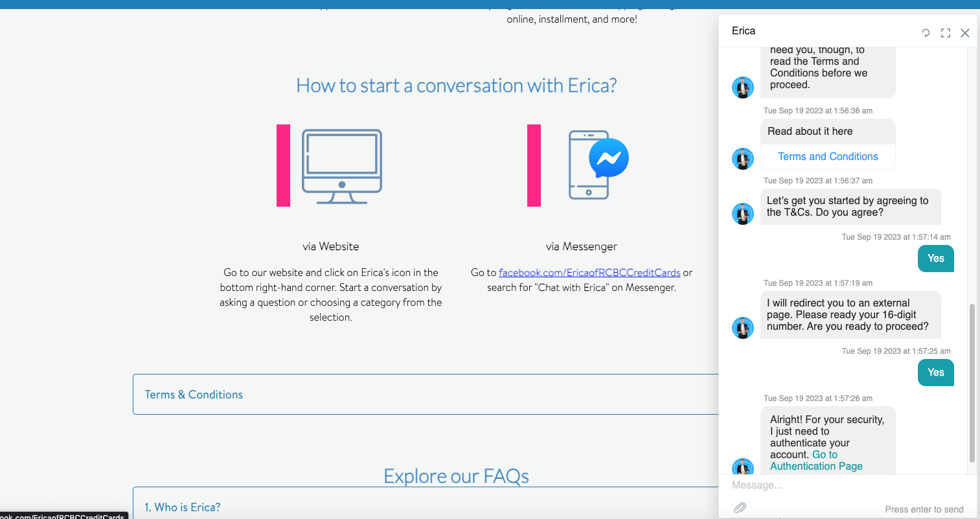Click the paperclip attachment icon
Image resolution: width=980 pixels, height=519 pixels.
740,508
